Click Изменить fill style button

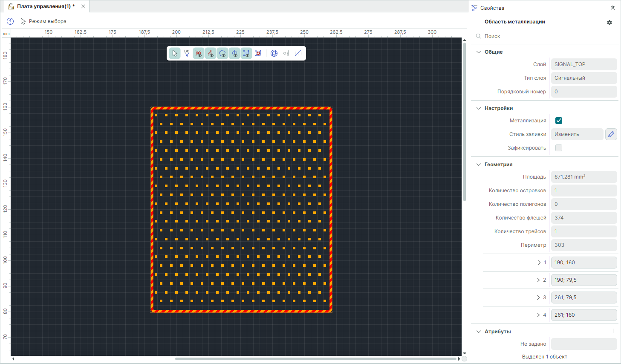pyautogui.click(x=577, y=134)
